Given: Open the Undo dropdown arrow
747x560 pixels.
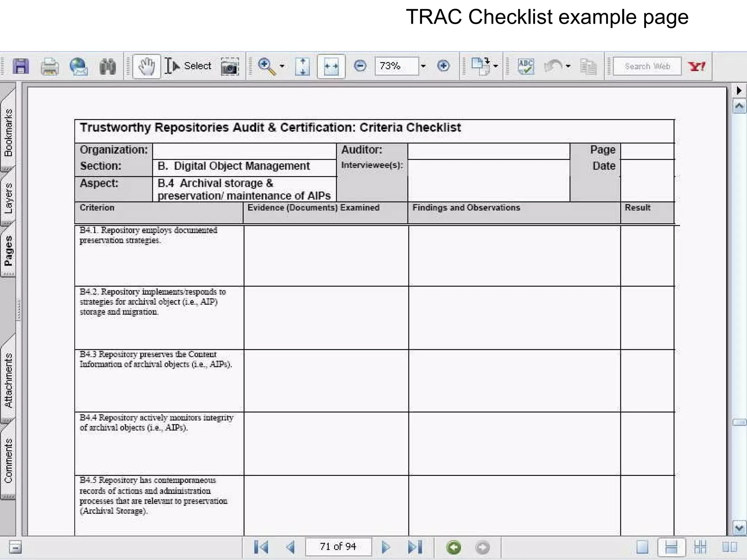Looking at the screenshot, I should click(568, 66).
